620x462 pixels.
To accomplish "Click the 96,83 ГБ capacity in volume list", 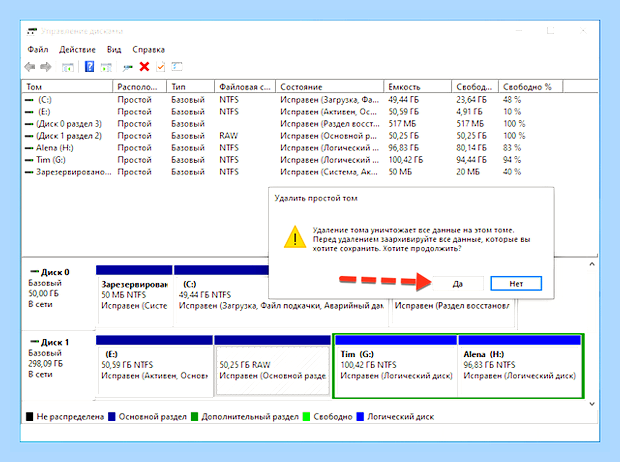I will pos(404,148).
